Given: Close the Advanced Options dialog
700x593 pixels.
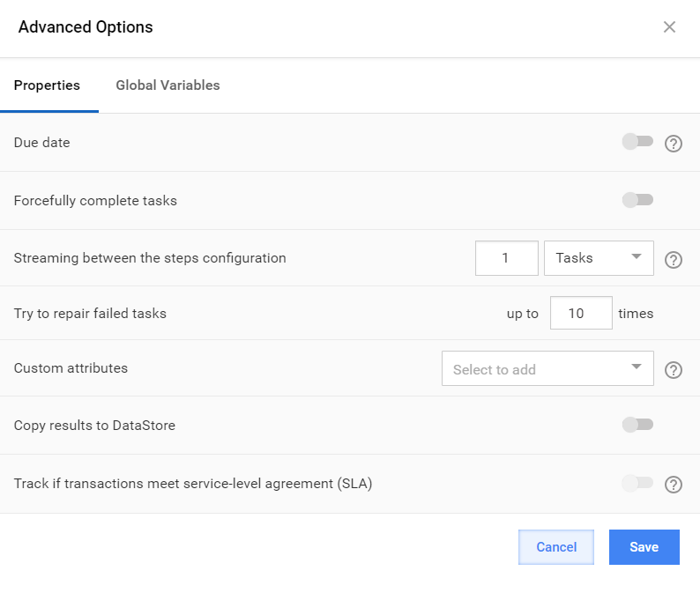Looking at the screenshot, I should [x=669, y=27].
